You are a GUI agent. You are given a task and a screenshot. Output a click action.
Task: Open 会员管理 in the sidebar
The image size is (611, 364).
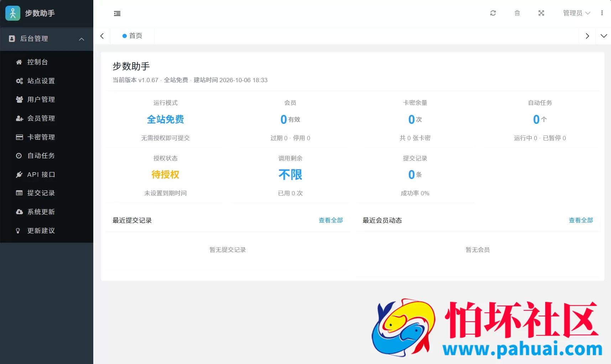click(47, 118)
